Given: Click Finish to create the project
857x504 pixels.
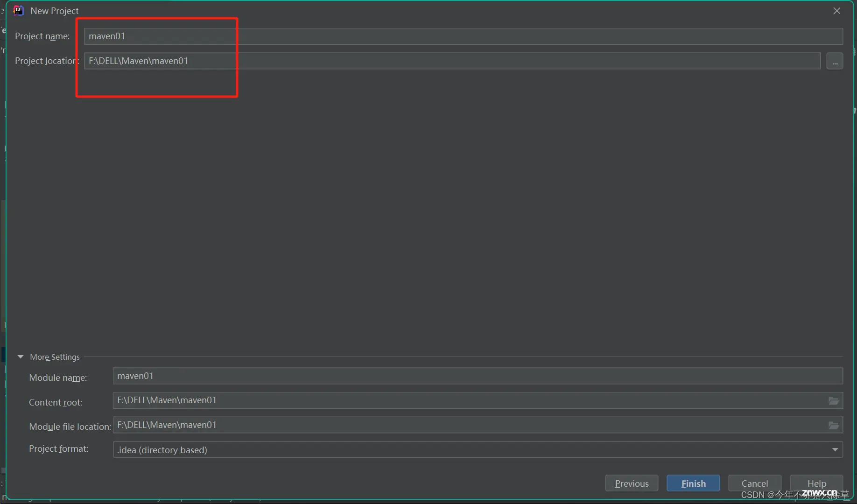Looking at the screenshot, I should click(693, 483).
